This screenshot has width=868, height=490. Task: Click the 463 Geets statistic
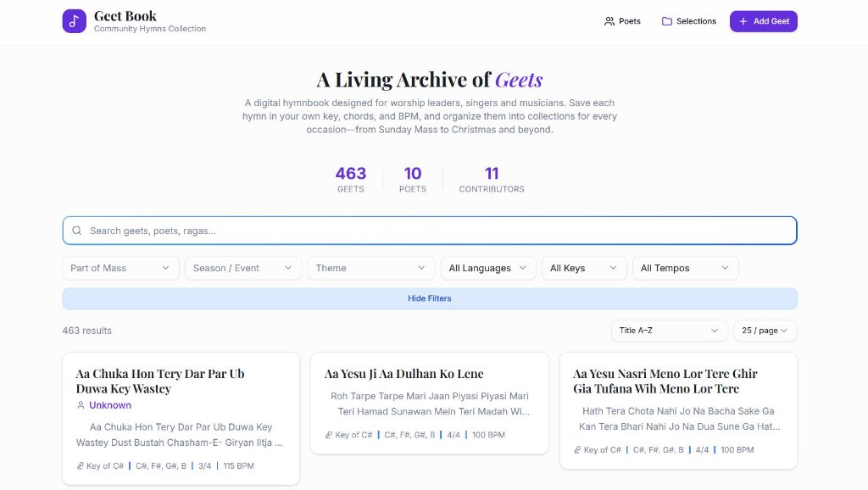click(x=351, y=180)
